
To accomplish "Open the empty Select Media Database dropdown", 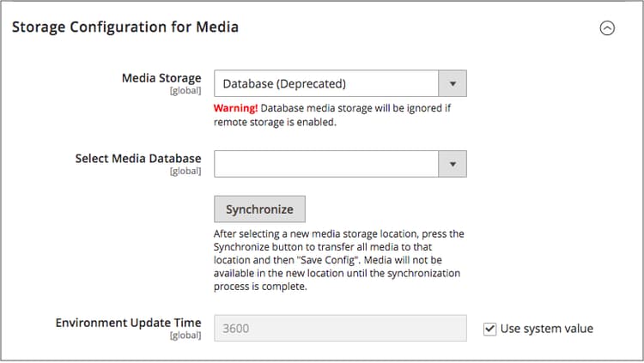I will pos(326,163).
